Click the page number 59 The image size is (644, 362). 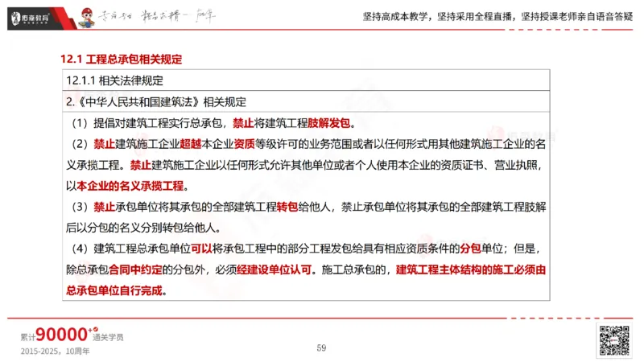click(321, 348)
